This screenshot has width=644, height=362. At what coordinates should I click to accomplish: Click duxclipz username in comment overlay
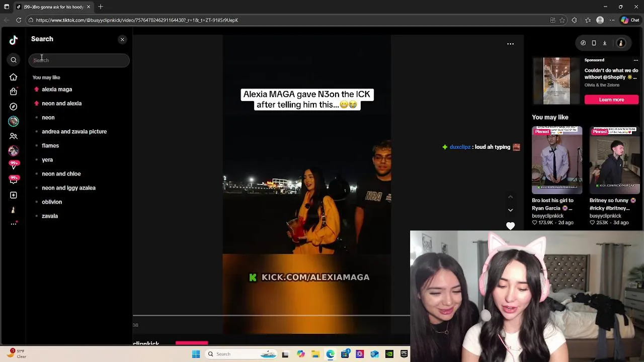(460, 147)
